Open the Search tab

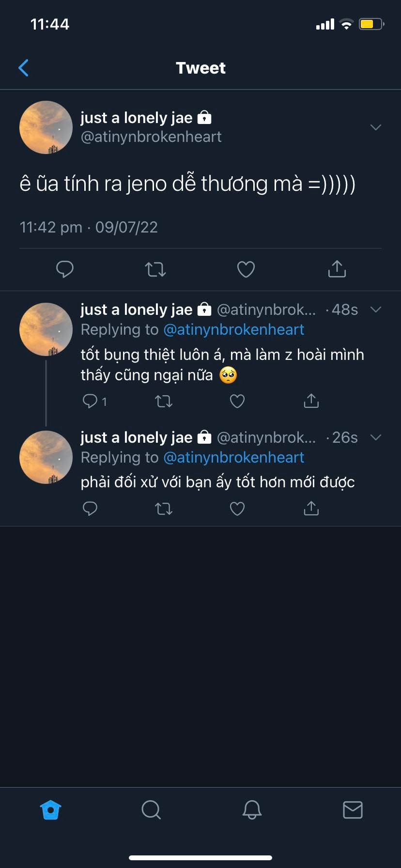click(151, 810)
